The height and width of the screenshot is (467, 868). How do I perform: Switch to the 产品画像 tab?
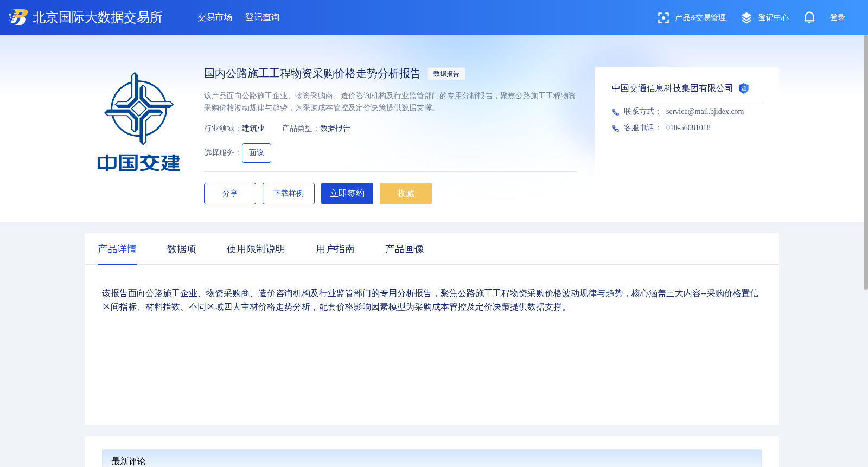(x=405, y=249)
